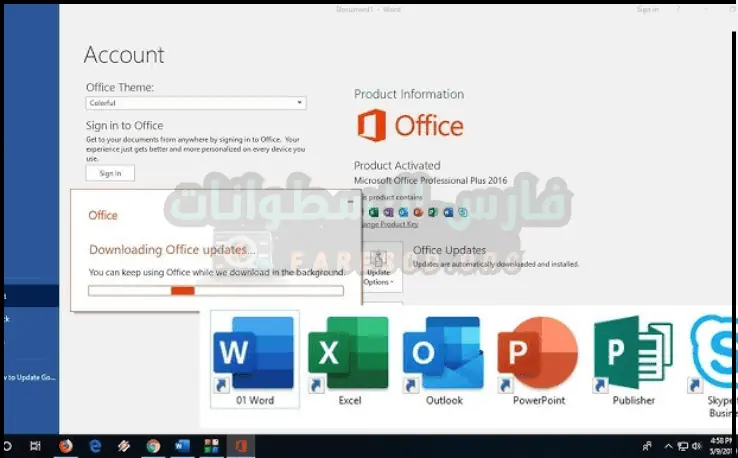Open the People icon in the taskbar
Screen dimensions: 738x458
(x=647, y=445)
